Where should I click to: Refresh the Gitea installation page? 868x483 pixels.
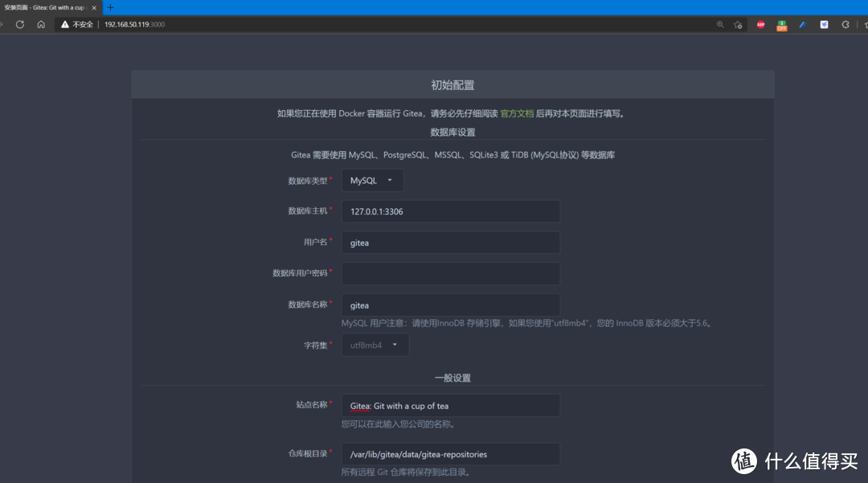[19, 24]
